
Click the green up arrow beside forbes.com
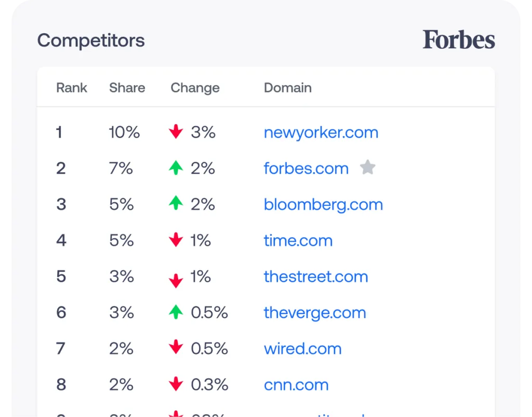[177, 168]
